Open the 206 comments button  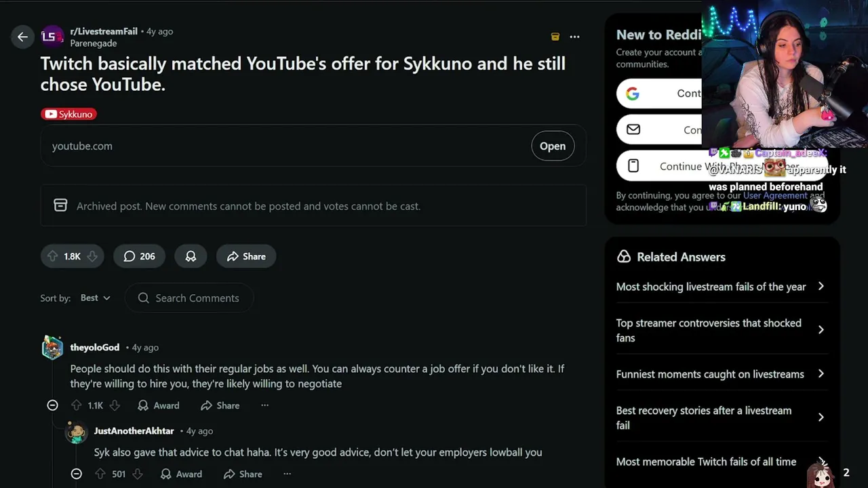coord(139,256)
